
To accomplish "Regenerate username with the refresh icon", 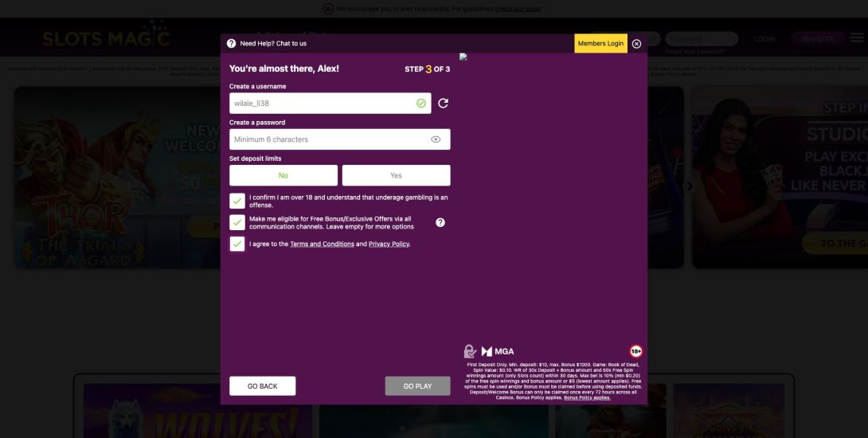I will [x=443, y=103].
